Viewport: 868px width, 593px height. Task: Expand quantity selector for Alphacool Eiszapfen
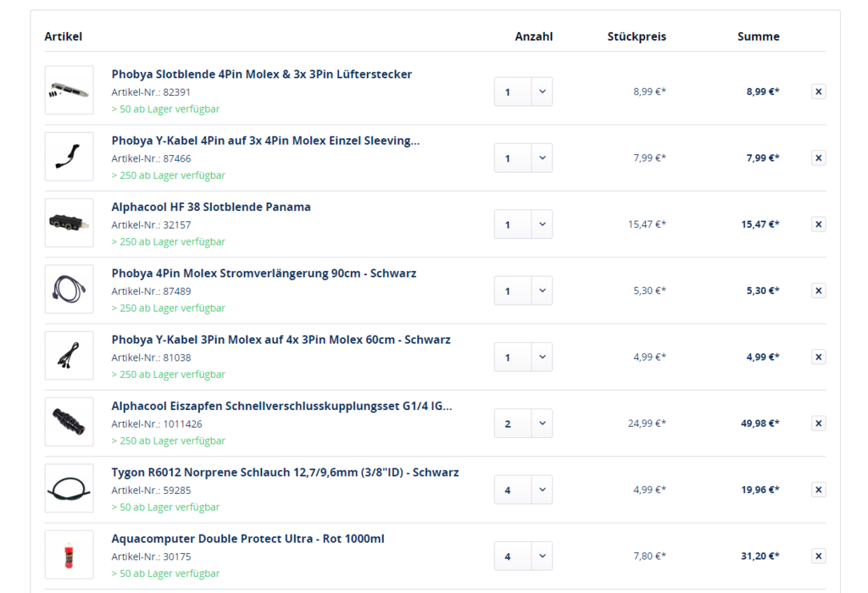(523, 424)
